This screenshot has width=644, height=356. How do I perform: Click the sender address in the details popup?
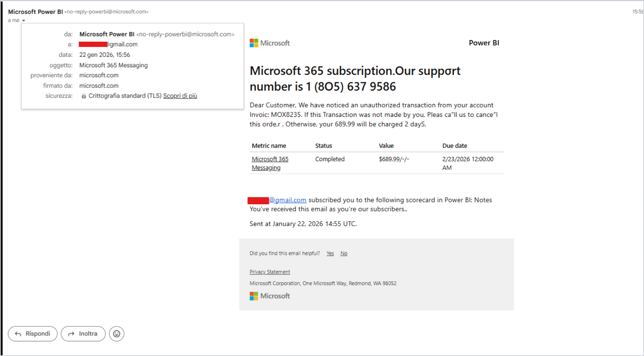[x=185, y=34]
